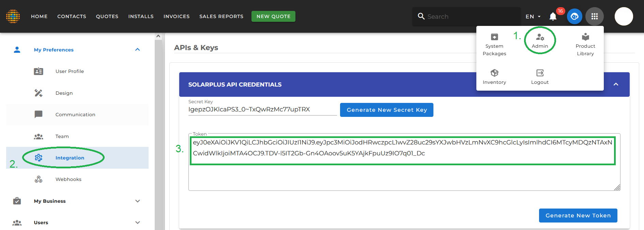Click the Users section label
Screen dimensions: 644x230
[x=41, y=223]
